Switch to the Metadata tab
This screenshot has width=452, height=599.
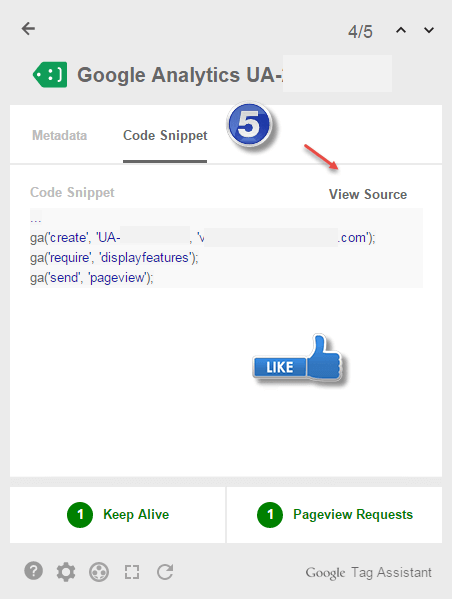pyautogui.click(x=60, y=135)
